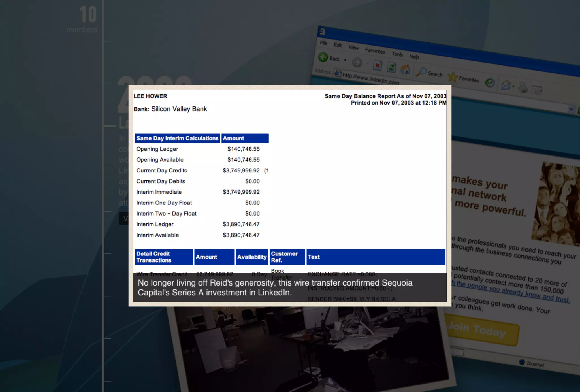Click the address bar showing www.linkedin.com
Image resolution: width=580 pixels, height=392 pixels.
371,78
